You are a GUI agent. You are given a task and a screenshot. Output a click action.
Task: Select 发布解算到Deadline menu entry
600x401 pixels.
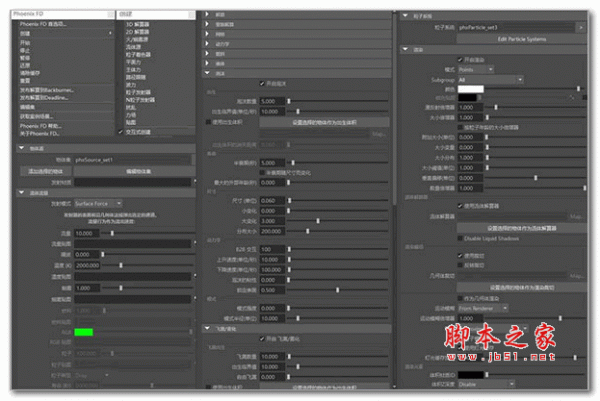(44, 98)
